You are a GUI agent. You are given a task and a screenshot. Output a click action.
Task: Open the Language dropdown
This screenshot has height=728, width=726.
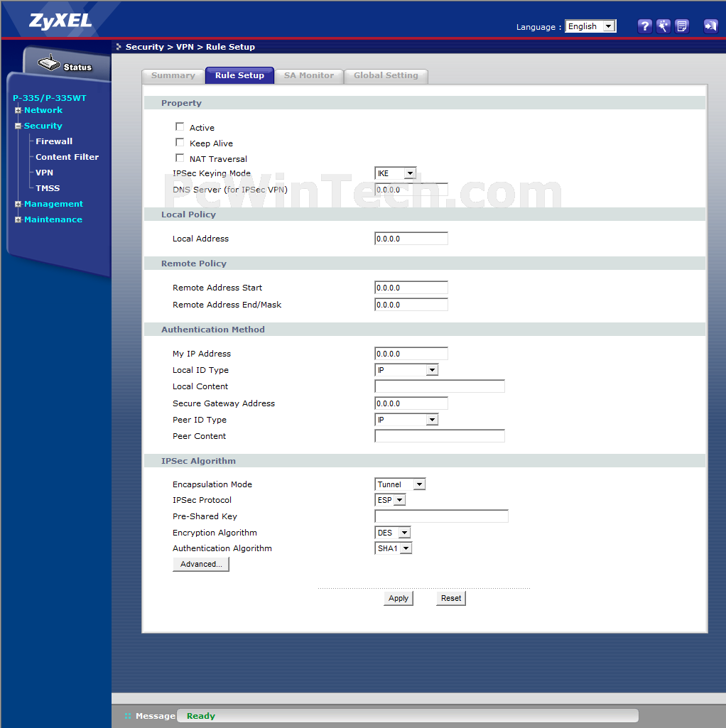click(x=590, y=26)
